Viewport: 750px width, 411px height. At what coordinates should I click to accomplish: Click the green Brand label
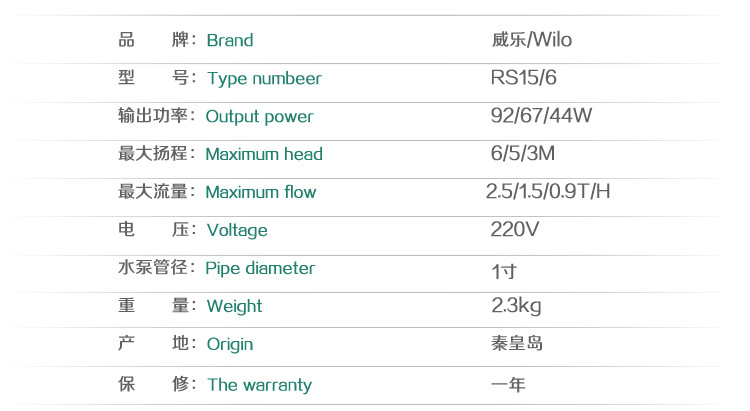click(229, 41)
